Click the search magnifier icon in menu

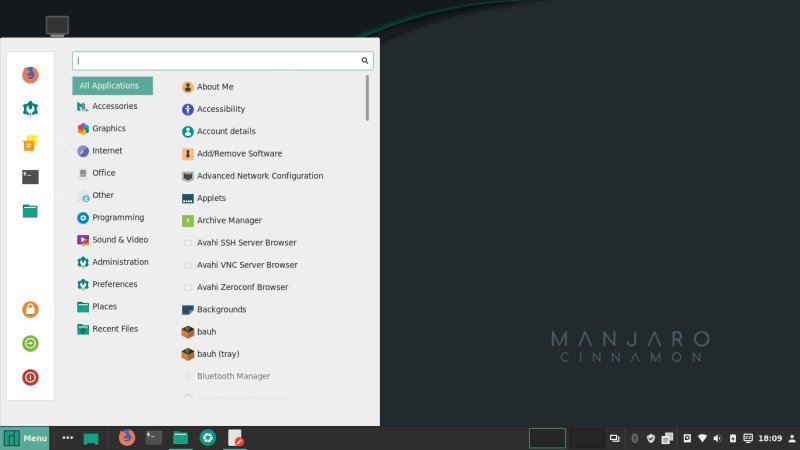(x=365, y=61)
